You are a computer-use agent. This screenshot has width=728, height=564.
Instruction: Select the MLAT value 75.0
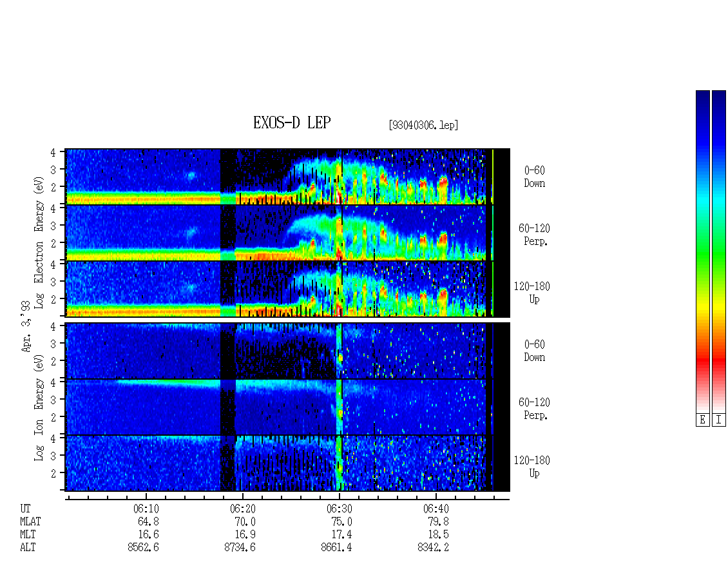[x=341, y=521]
